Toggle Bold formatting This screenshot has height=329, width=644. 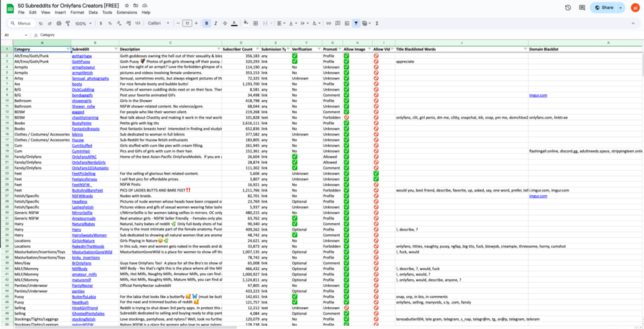(x=206, y=24)
